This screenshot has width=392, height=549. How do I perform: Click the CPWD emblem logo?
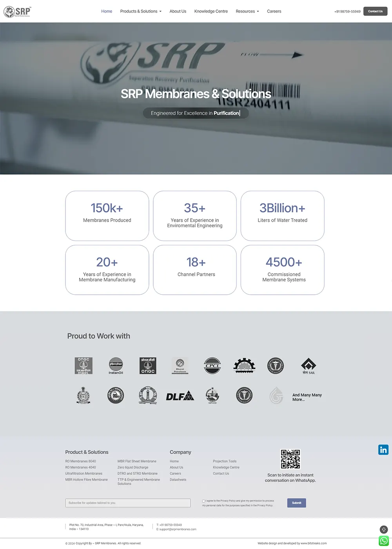click(x=212, y=396)
